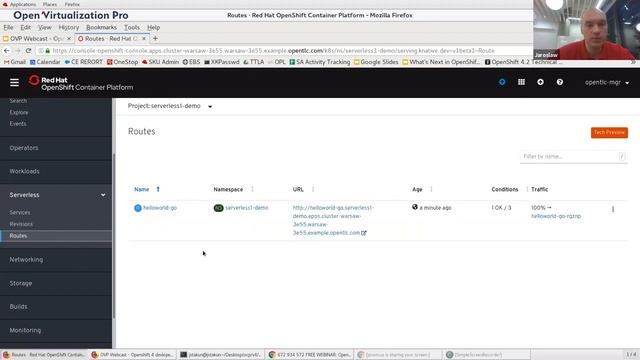The height and width of the screenshot is (360, 640).
Task: Open the GNOME Places menu
Action: [x=50, y=4]
